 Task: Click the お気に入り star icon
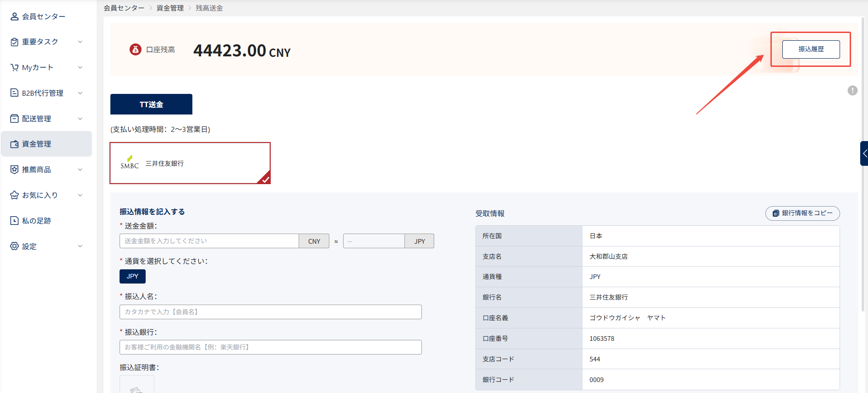coord(15,195)
